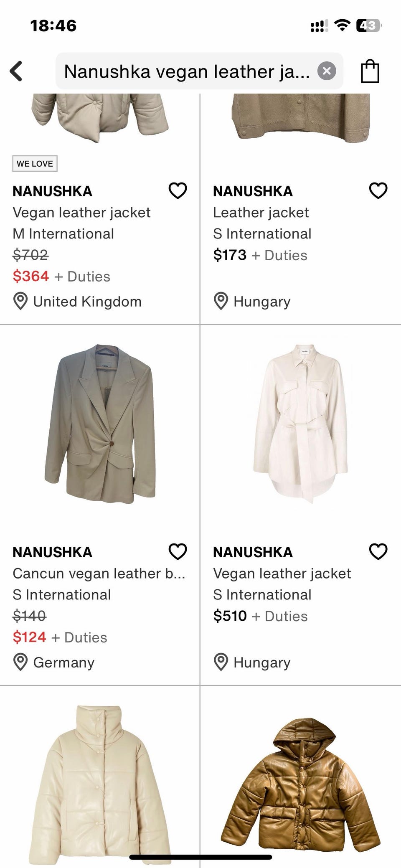
Task: Open the shopping bag
Action: tap(370, 71)
